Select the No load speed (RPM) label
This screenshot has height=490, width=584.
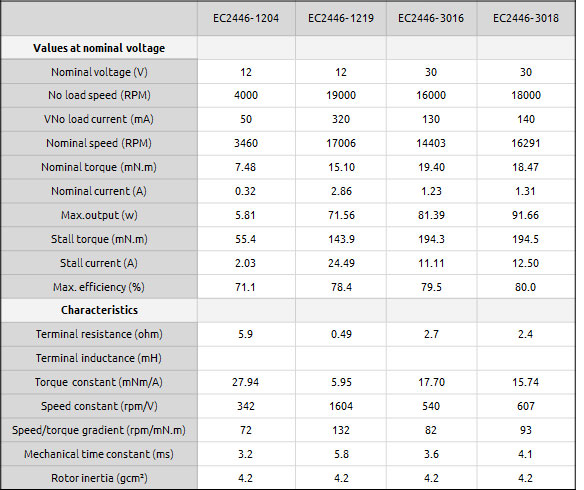(99, 95)
